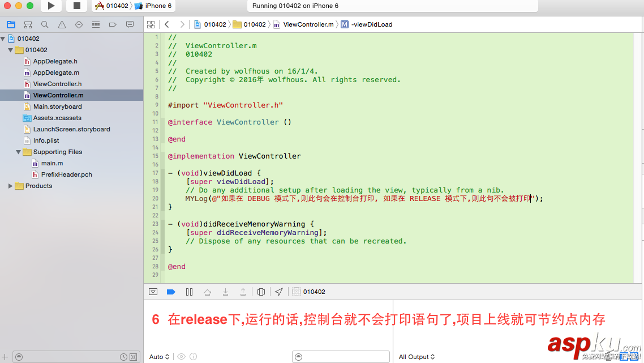
Task: Stop the running 010402 app
Action: pyautogui.click(x=76, y=6)
